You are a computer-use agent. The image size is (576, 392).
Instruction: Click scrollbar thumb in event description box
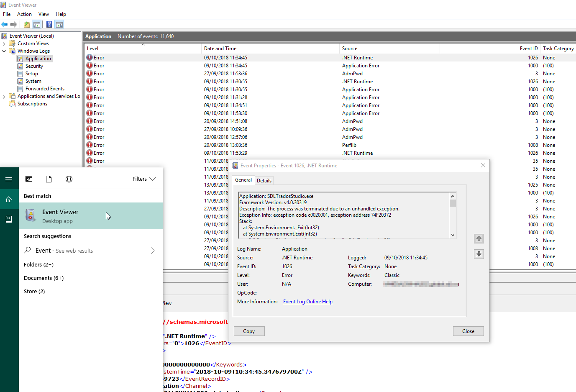[x=453, y=203]
